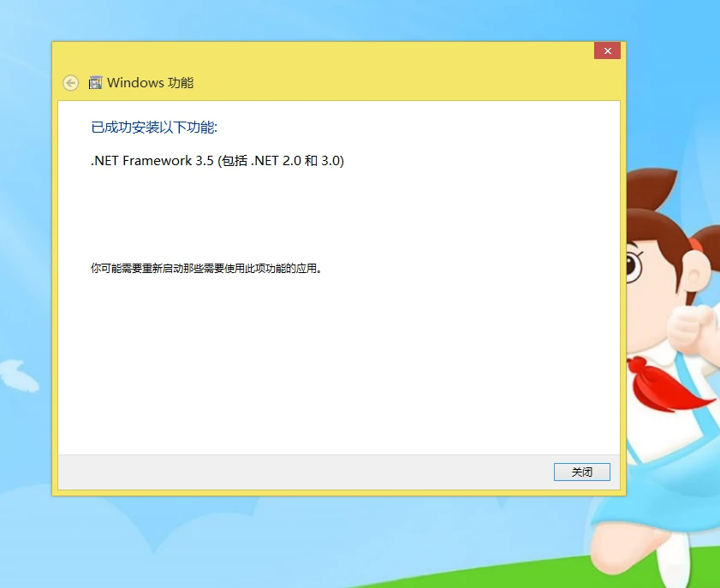Click the circular left-arrow icon at top left
The height and width of the screenshot is (588, 720).
pyautogui.click(x=69, y=82)
